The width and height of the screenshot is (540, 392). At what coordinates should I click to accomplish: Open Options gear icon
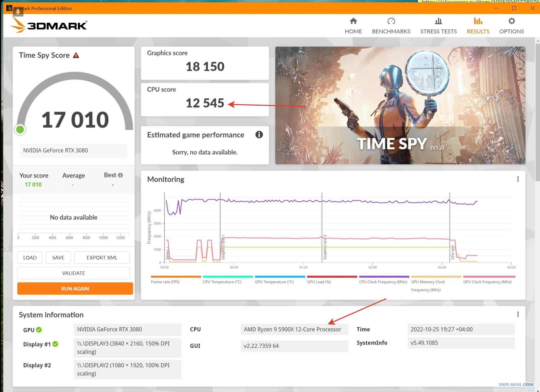coord(511,21)
